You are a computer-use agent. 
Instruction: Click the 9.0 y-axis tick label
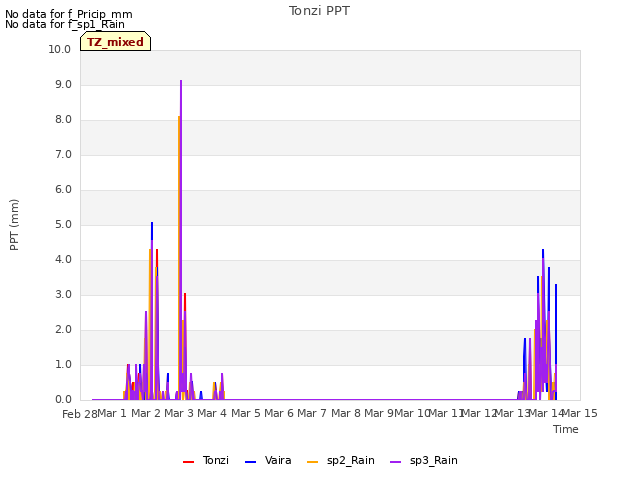[63, 84]
